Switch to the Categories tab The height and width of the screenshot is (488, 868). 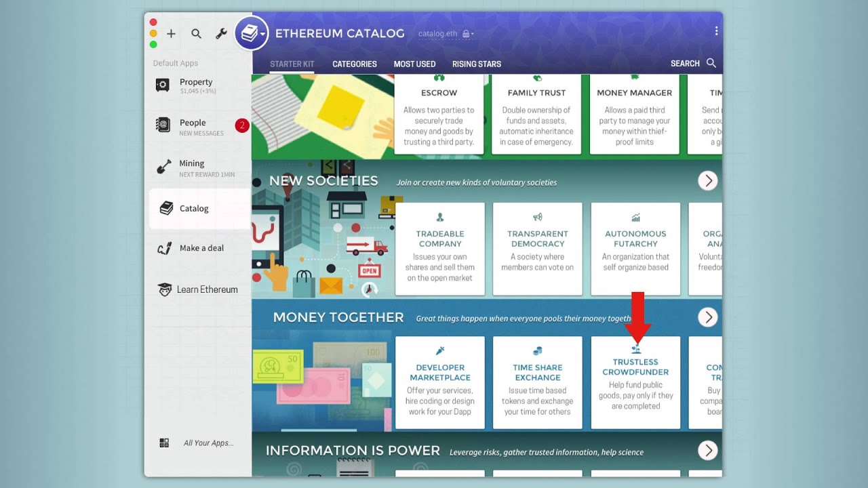(354, 64)
